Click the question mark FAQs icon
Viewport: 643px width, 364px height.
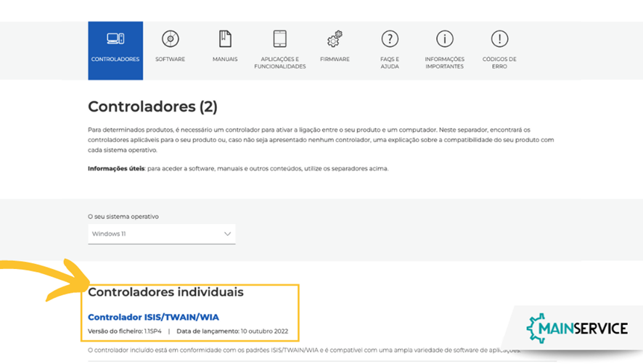coord(390,38)
